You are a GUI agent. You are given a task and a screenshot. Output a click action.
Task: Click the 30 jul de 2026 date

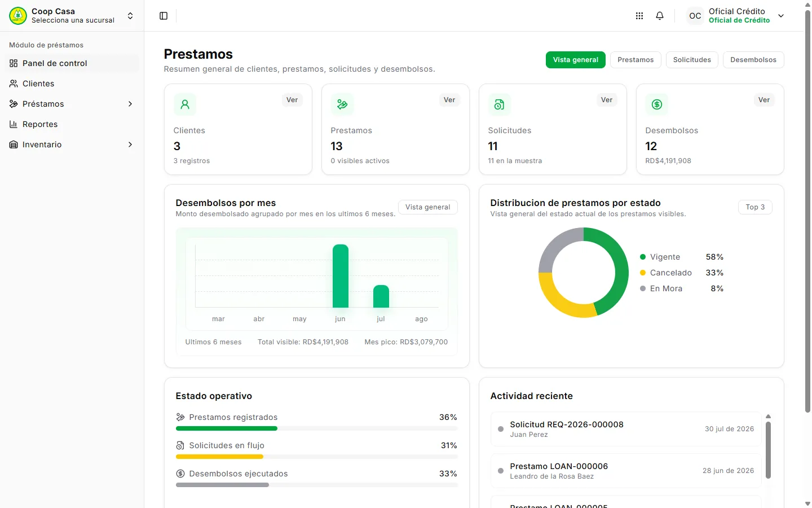point(729,429)
